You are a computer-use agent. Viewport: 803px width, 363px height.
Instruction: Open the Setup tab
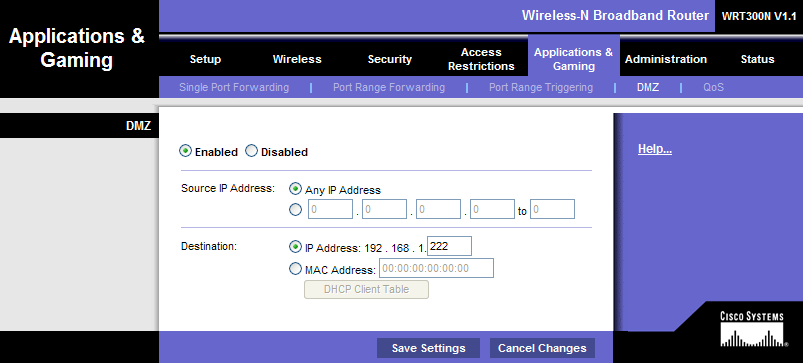coord(205,59)
